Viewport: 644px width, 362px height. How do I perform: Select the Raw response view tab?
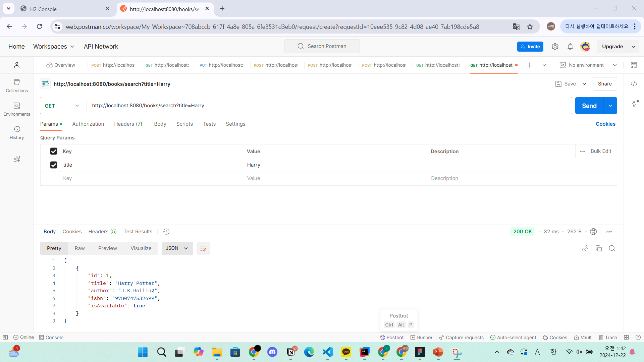(x=79, y=248)
